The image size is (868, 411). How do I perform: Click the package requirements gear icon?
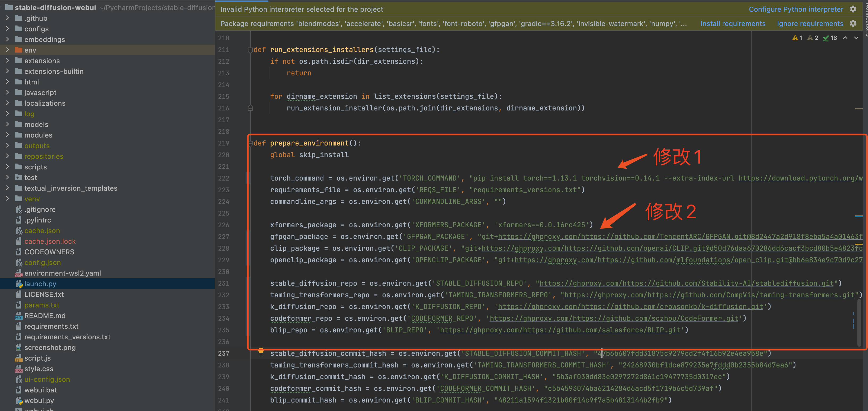point(853,23)
